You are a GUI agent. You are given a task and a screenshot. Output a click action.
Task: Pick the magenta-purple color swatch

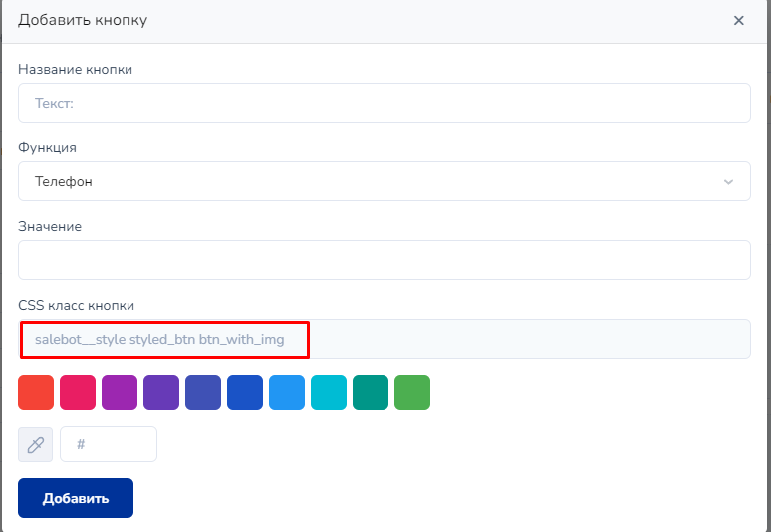(120, 393)
